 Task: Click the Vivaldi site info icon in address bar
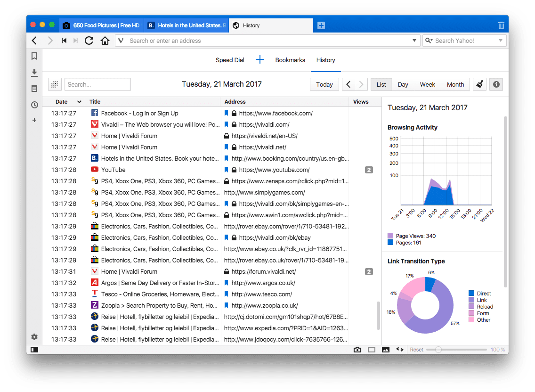click(x=121, y=41)
